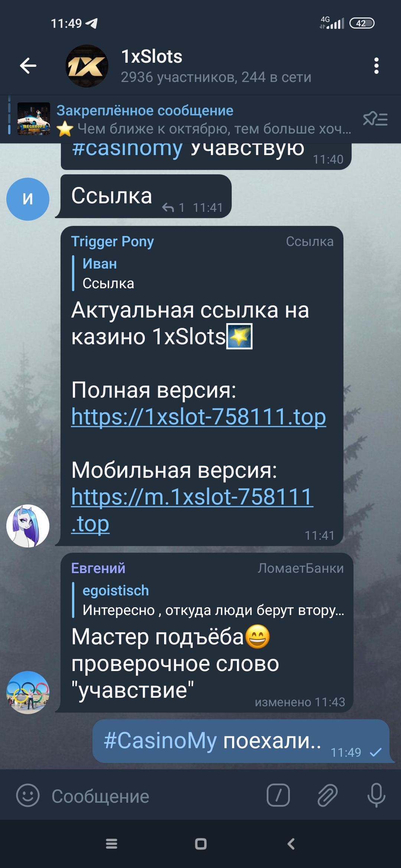401x868 pixels.
Task: Open Trigger Pony's pony avatar
Action: click(x=28, y=526)
